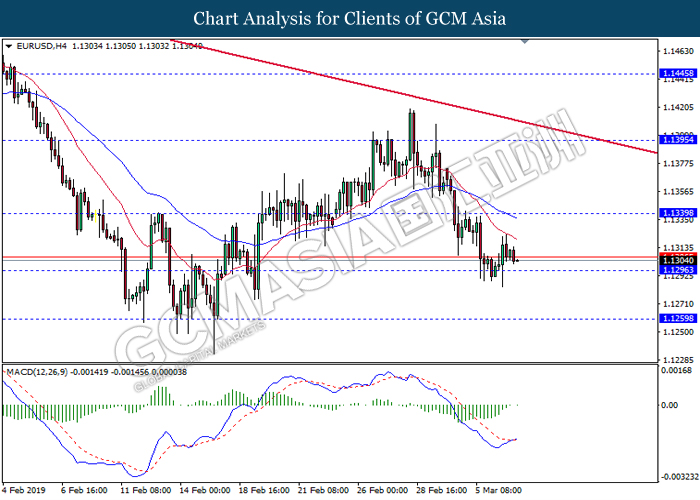Click the 6 Feb 16:00 time label

tap(84, 490)
